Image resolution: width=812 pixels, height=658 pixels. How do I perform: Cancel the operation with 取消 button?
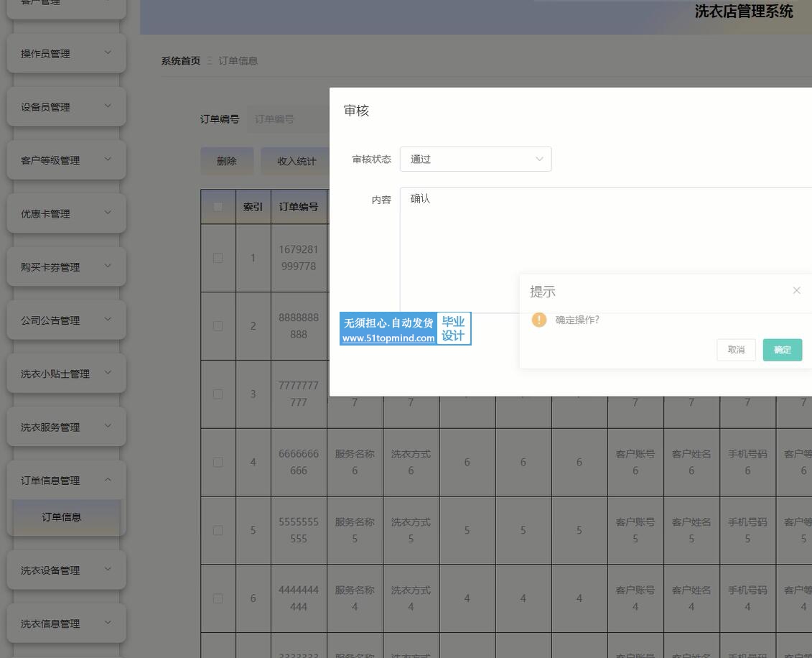pyautogui.click(x=736, y=350)
